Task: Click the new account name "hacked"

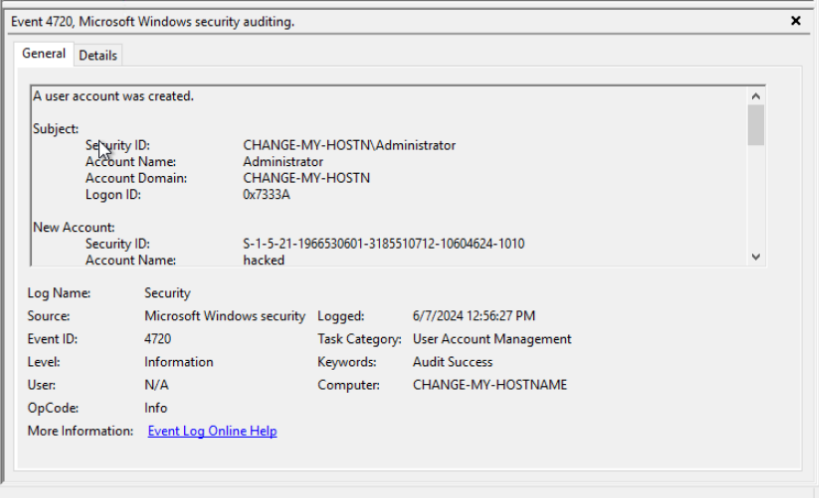Action: 264,260
